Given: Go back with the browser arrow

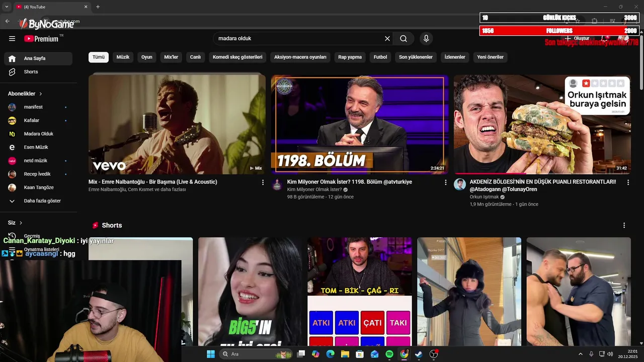Looking at the screenshot, I should click(x=7, y=21).
